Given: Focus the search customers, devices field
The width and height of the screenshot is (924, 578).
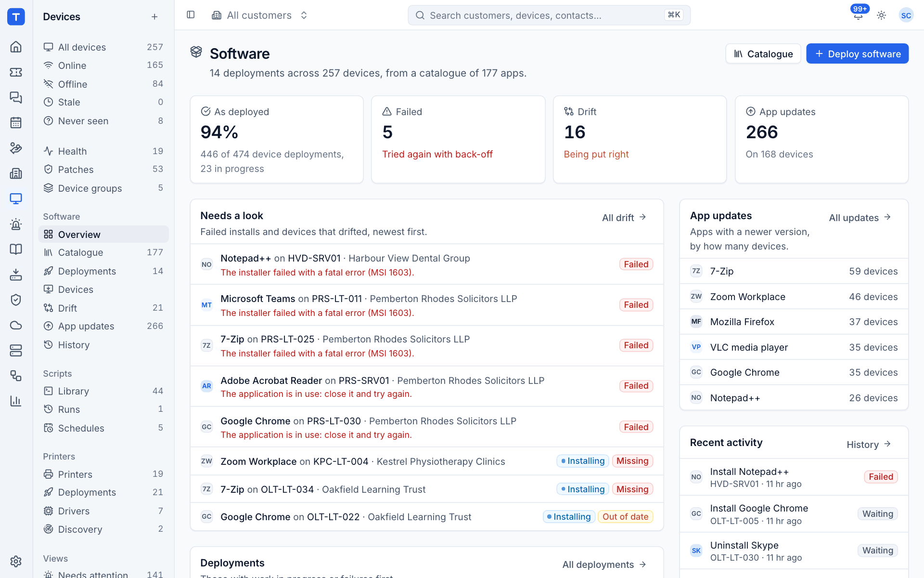Looking at the screenshot, I should (x=549, y=15).
